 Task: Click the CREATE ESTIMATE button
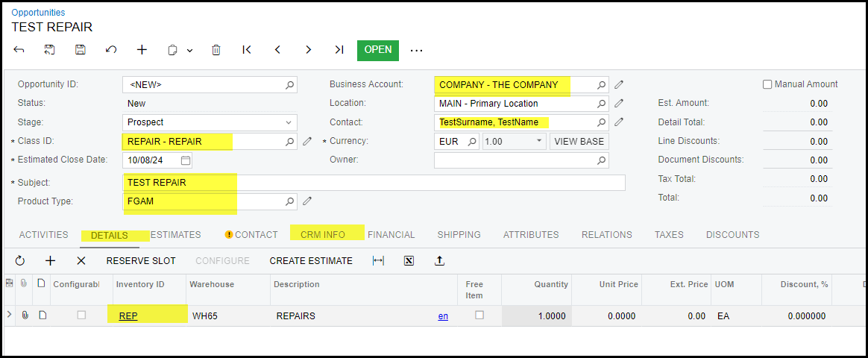(x=311, y=261)
